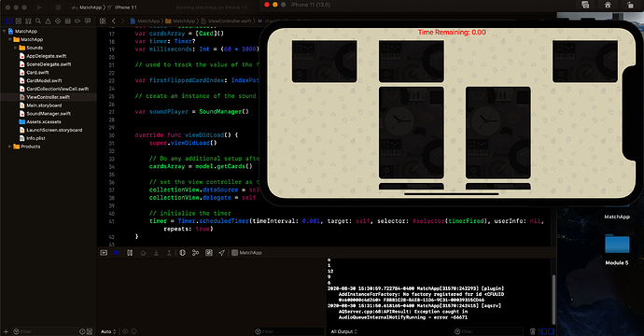This screenshot has height=336, width=644.
Task: Open the Symbol navigator icon
Action: tap(28, 21)
